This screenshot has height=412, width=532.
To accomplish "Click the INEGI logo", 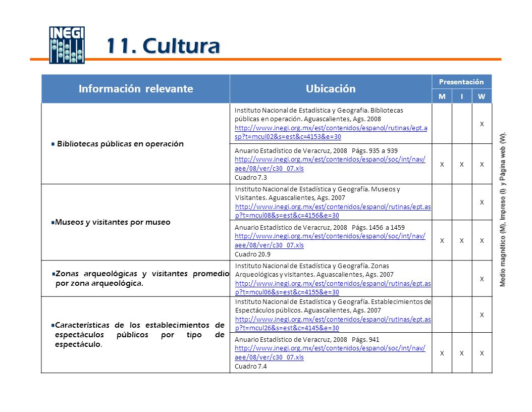I will coord(67,45).
